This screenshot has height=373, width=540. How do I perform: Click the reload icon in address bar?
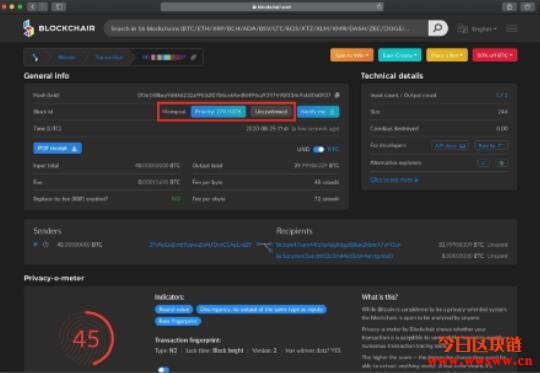click(x=379, y=7)
